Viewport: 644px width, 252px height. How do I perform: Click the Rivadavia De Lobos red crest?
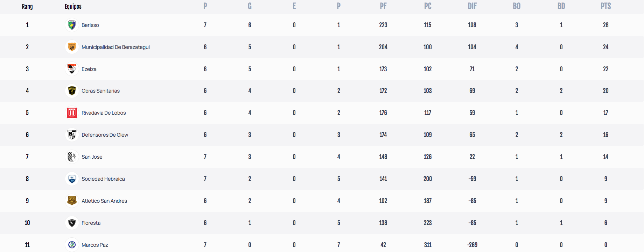pyautogui.click(x=72, y=113)
